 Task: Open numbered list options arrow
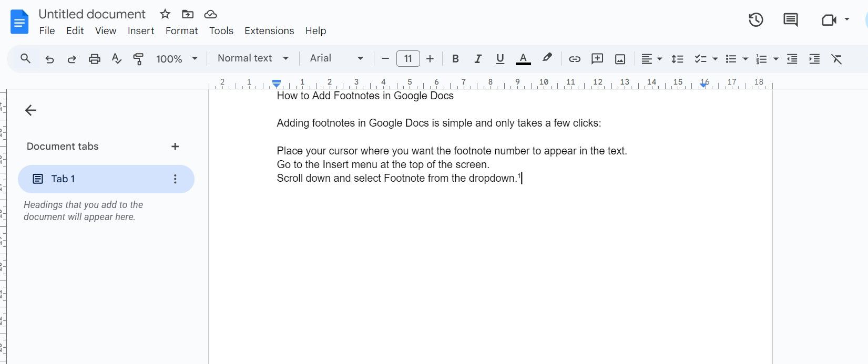tap(775, 59)
